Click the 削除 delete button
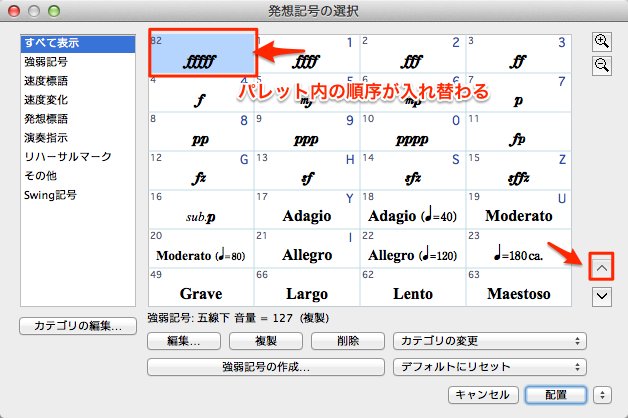 [348, 341]
